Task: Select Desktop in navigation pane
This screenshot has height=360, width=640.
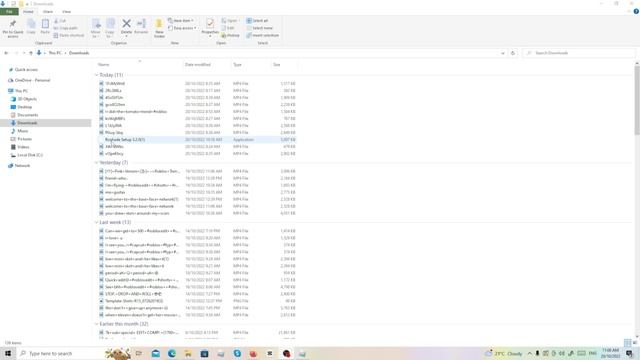Action: (x=24, y=107)
